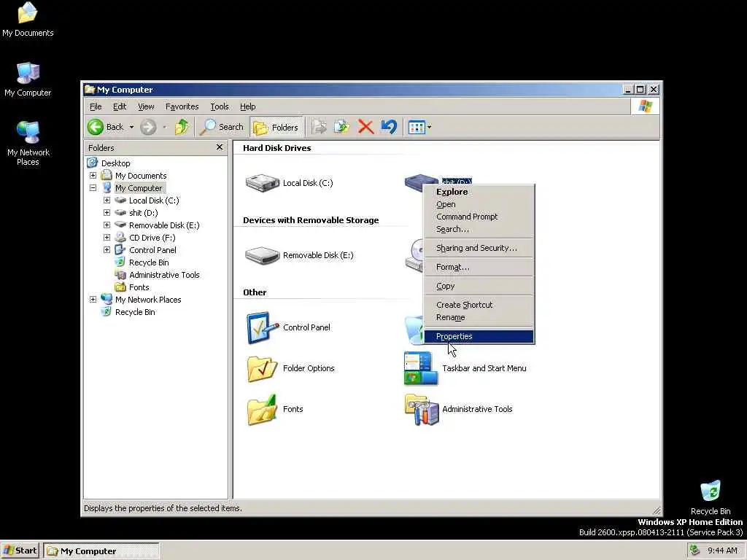Choose Copy in the context menu
Image resolution: width=747 pixels, height=560 pixels.
[x=479, y=286]
